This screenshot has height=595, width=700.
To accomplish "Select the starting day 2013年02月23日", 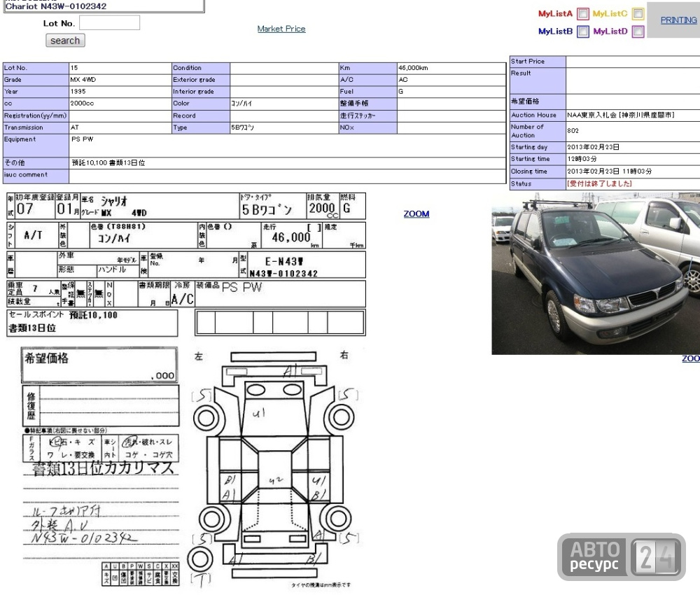I will pos(594,147).
